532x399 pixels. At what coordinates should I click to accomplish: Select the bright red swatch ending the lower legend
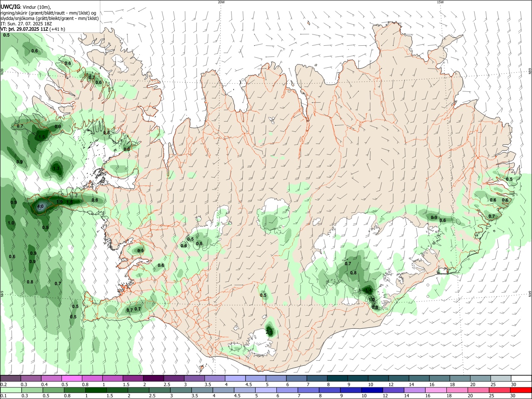(521, 390)
